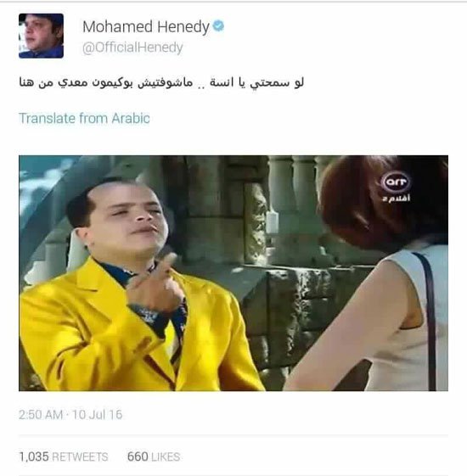
Task: Click the blue verified badge icon
Action: point(218,25)
